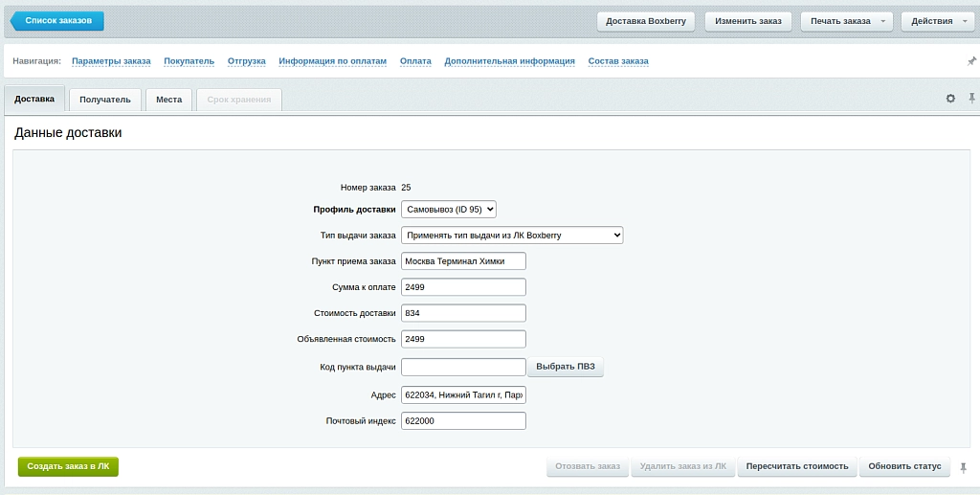
Task: Click Обновить статус button
Action: 904,466
